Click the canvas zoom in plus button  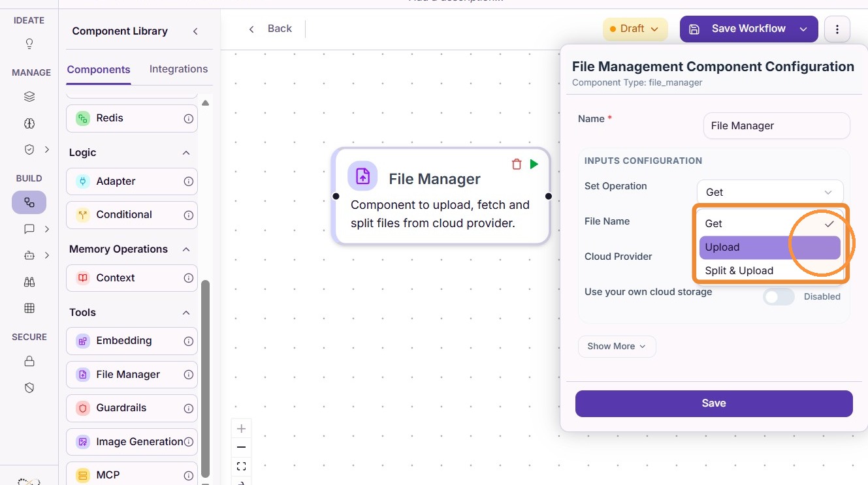[242, 429]
